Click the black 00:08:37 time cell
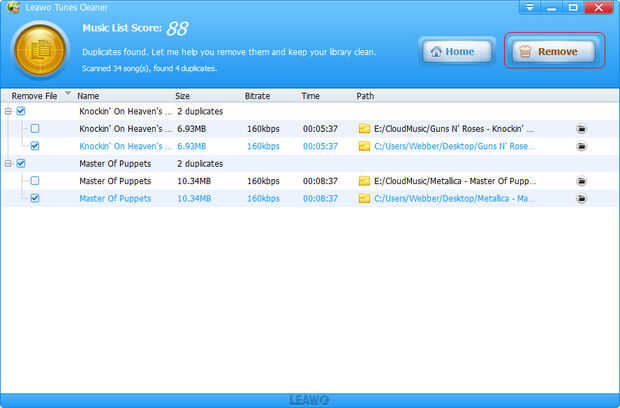The image size is (620, 408). click(320, 181)
